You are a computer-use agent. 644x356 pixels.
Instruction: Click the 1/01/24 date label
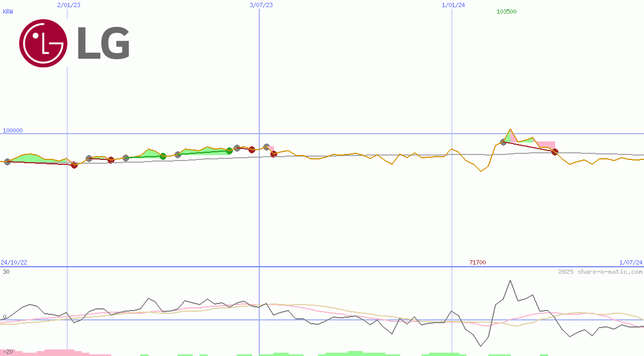pos(453,5)
